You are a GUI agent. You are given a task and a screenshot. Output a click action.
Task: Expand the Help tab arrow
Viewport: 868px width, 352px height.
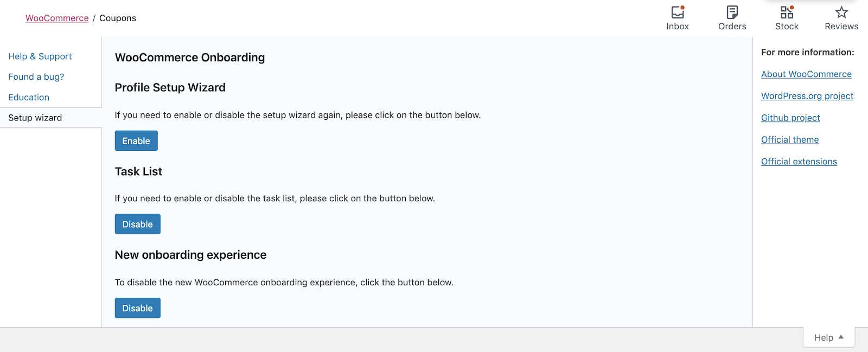click(841, 337)
